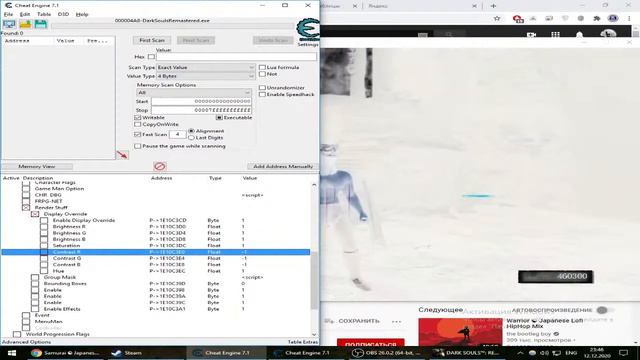Switch to DARK SOULS in the taskbar
The width and height of the screenshot is (640, 360).
pos(467,353)
